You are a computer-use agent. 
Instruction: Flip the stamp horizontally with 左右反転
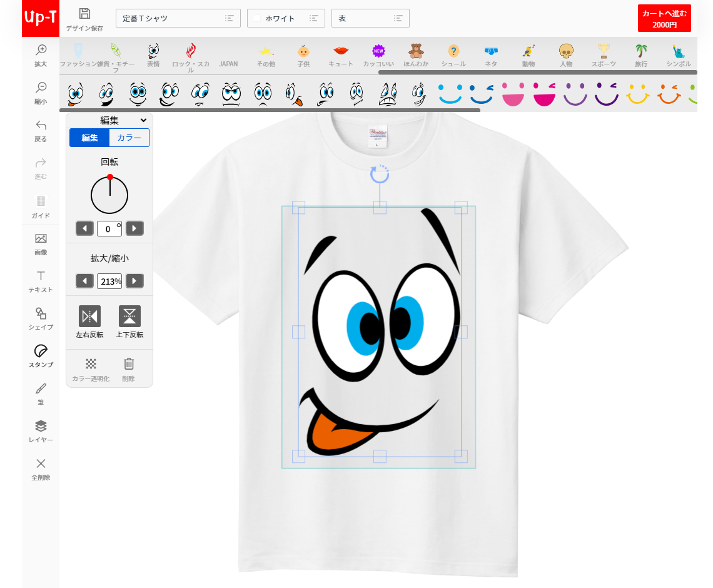(89, 317)
